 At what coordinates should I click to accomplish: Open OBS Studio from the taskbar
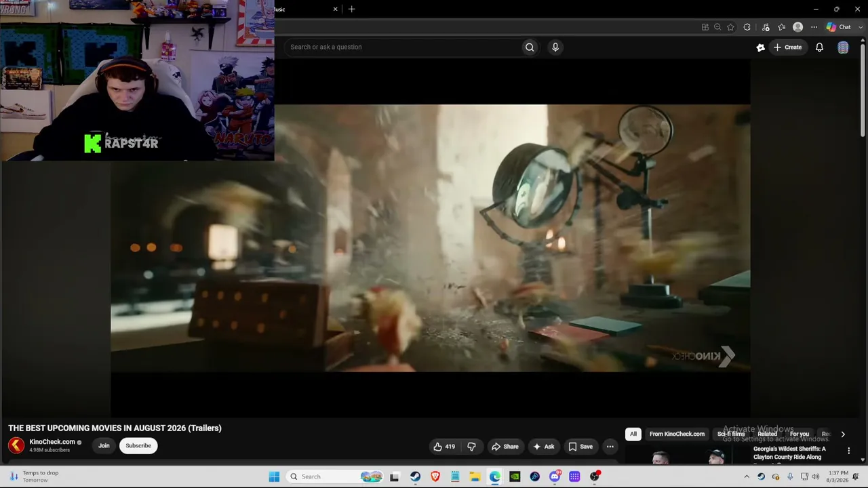[x=595, y=476]
